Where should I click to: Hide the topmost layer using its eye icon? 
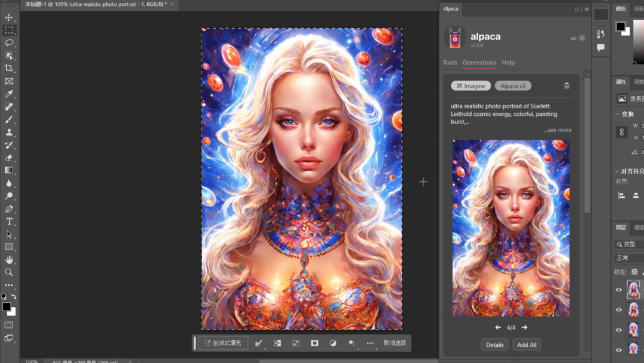618,290
